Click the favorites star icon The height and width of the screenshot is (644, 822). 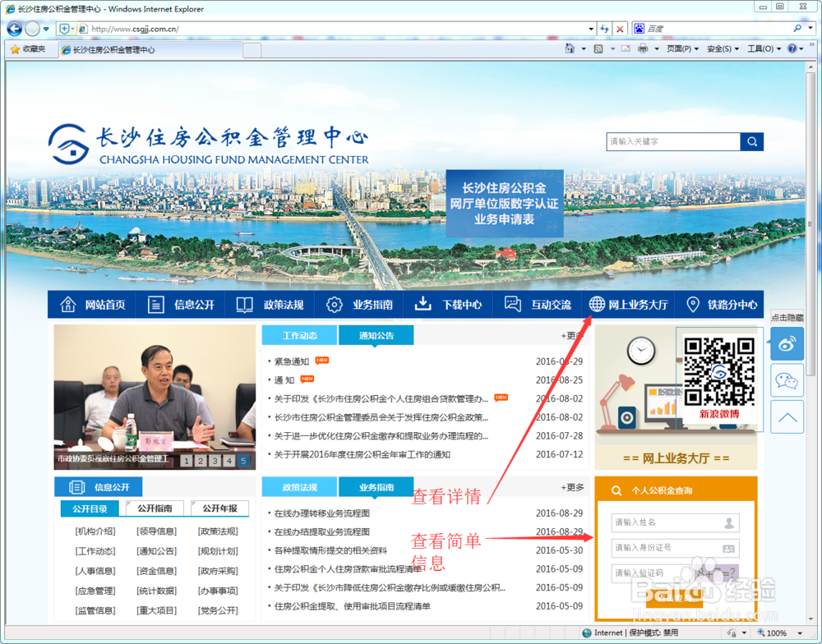15,49
